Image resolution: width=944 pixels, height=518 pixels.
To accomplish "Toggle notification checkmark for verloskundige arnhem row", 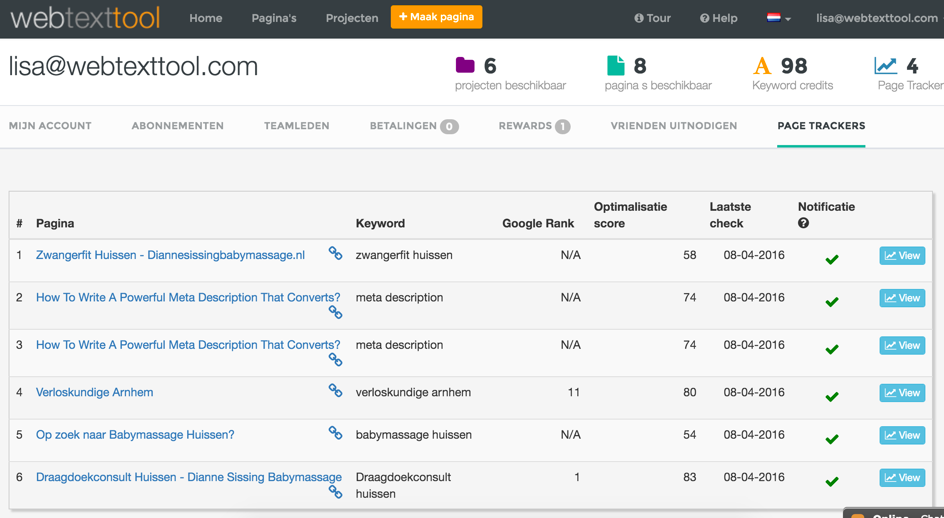I will [x=831, y=396].
